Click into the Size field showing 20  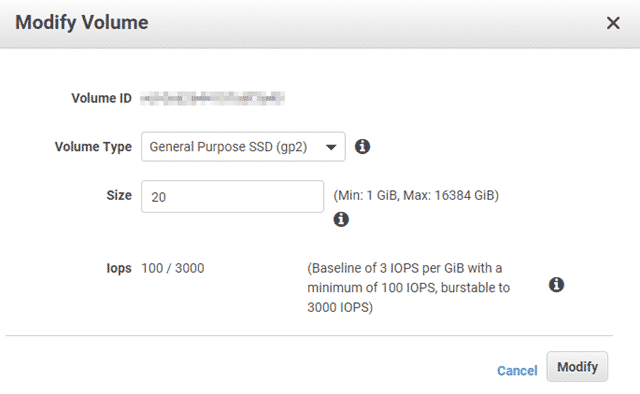point(232,196)
